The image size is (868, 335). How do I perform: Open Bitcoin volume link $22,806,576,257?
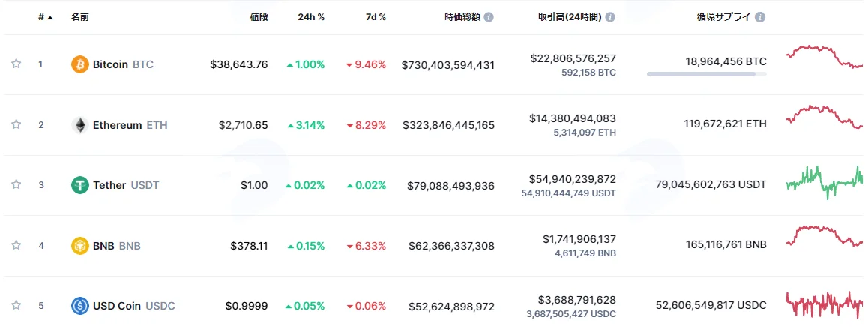pyautogui.click(x=573, y=58)
